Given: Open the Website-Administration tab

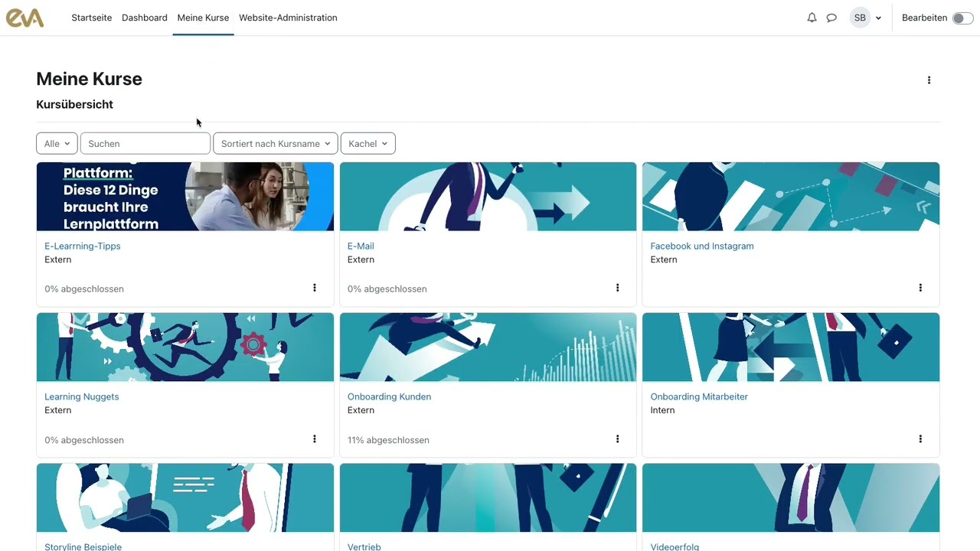Looking at the screenshot, I should click(x=288, y=18).
